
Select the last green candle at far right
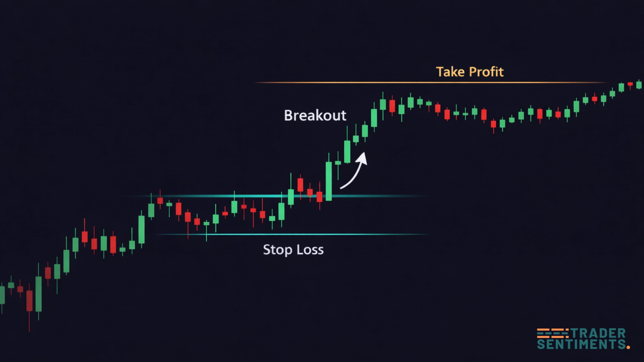tap(639, 85)
